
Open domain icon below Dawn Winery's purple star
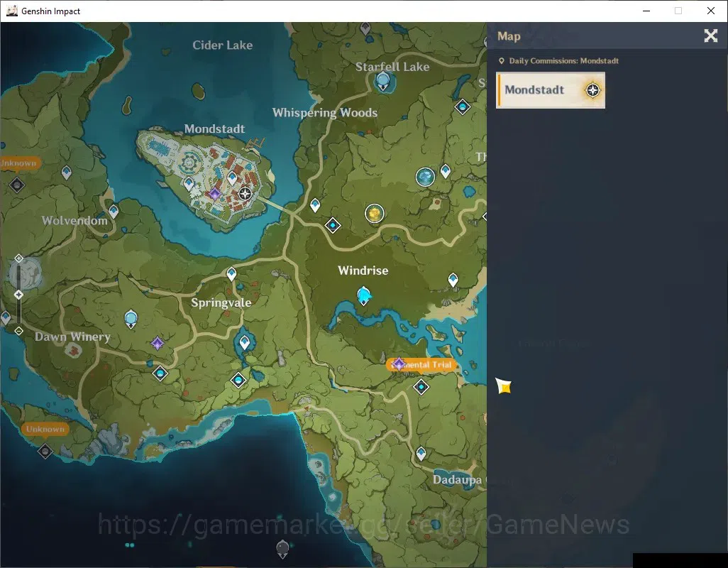160,373
